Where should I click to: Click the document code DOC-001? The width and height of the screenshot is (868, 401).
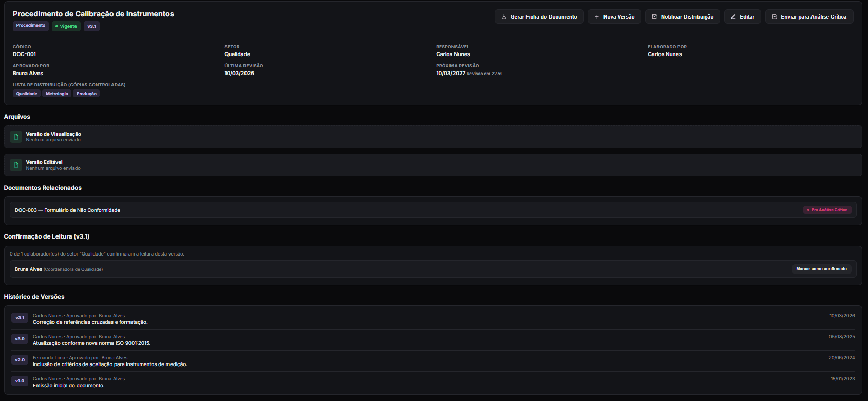(x=25, y=54)
